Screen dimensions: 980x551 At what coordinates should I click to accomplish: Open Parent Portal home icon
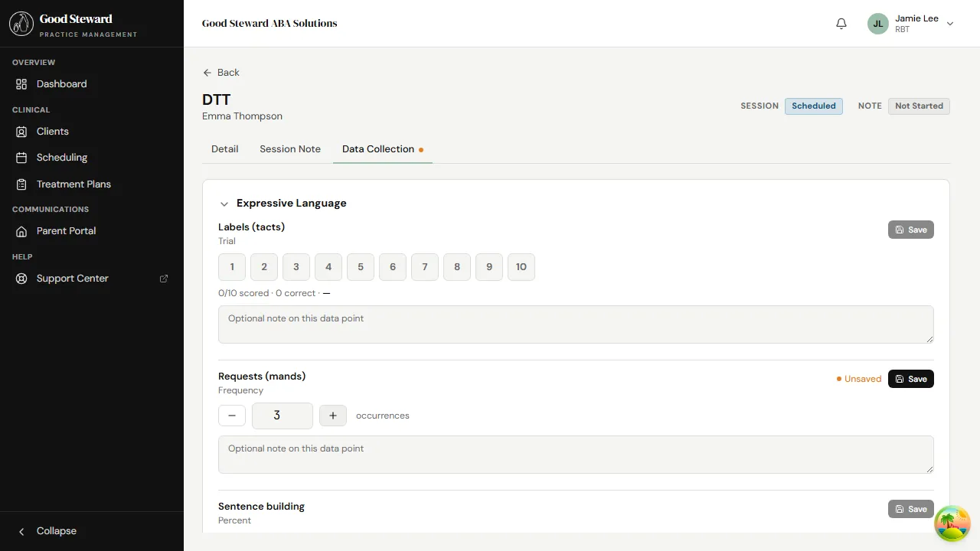21,231
